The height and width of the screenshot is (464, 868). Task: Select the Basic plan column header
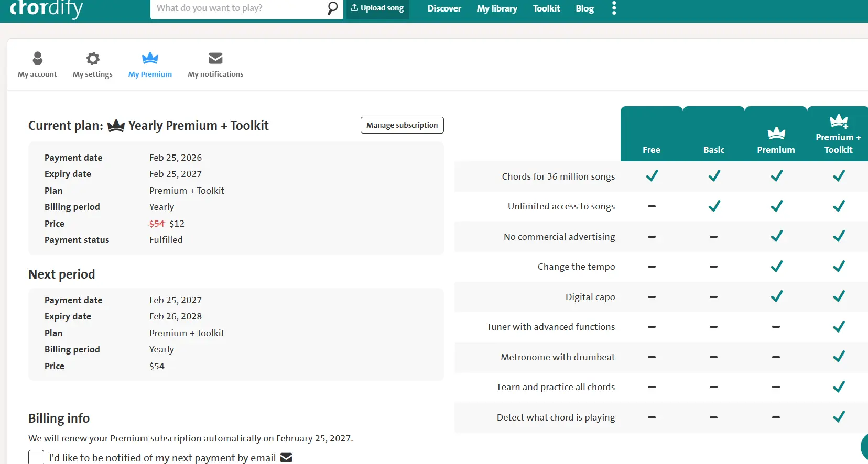pyautogui.click(x=714, y=134)
